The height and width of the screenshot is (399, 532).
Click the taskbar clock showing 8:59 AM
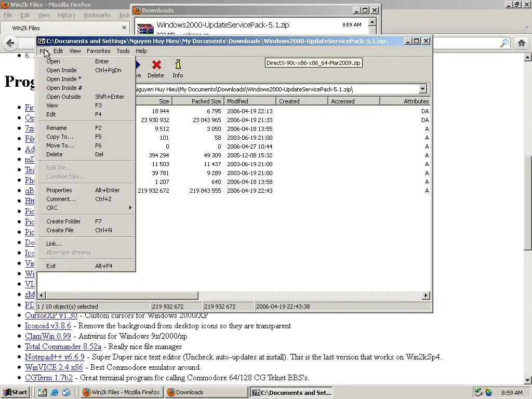tap(512, 393)
